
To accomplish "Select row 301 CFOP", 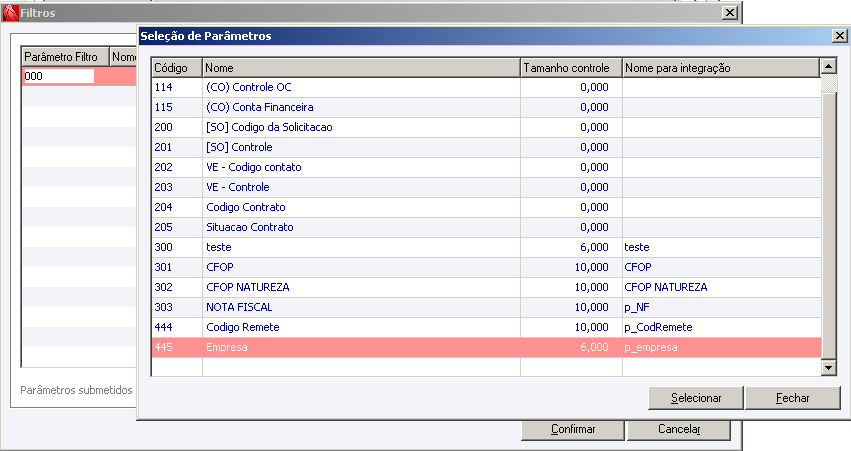I will 486,267.
